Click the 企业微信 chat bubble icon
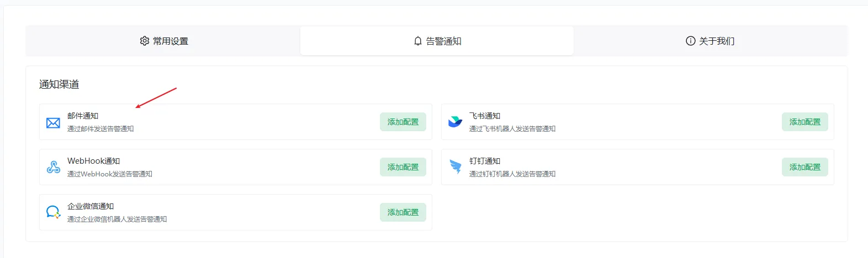The width and height of the screenshot is (868, 258). click(53, 212)
